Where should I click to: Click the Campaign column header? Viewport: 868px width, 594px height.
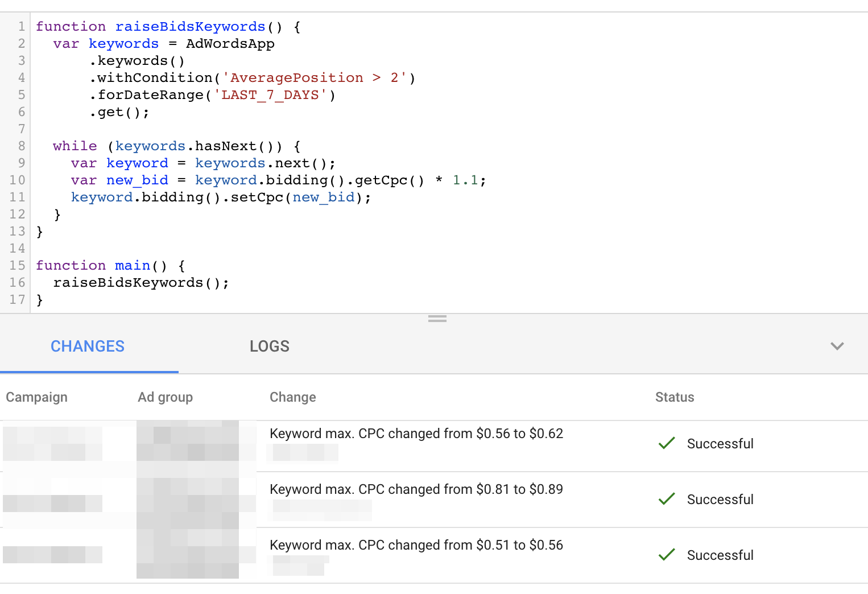pyautogui.click(x=36, y=397)
